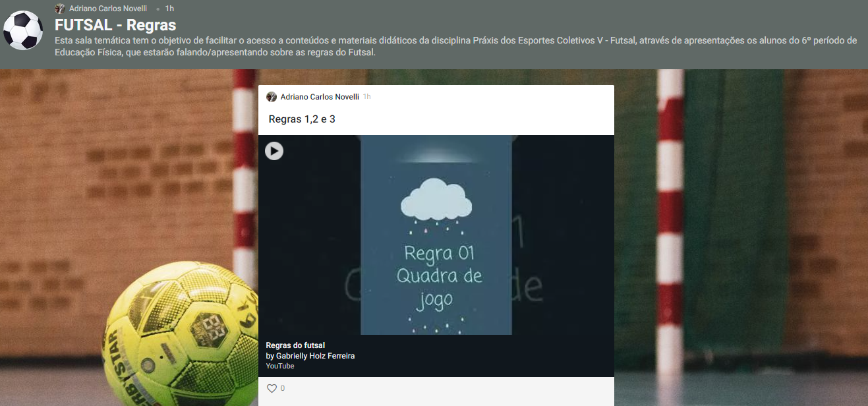The image size is (868, 406).
Task: Click the header avatar of Adriano Carlos Novelli
Action: (x=60, y=9)
